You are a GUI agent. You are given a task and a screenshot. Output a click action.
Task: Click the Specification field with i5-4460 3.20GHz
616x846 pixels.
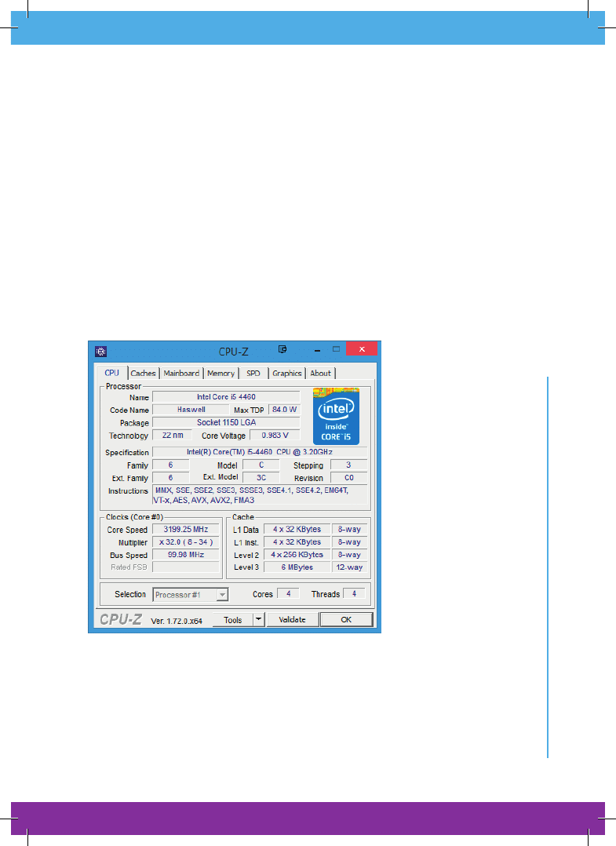click(x=260, y=452)
